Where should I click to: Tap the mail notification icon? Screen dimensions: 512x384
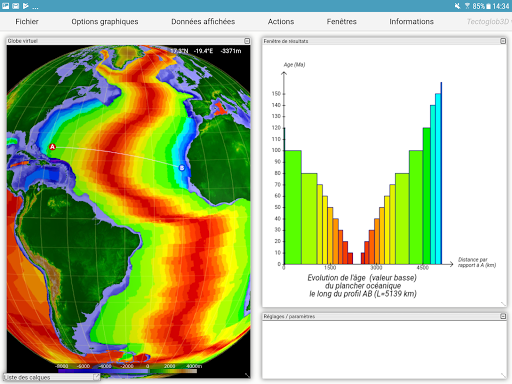pos(16,6)
